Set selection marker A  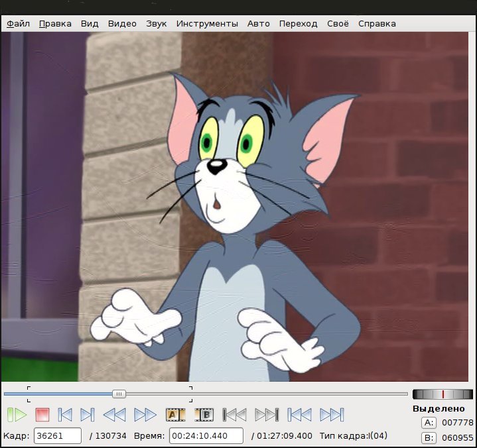click(x=176, y=415)
